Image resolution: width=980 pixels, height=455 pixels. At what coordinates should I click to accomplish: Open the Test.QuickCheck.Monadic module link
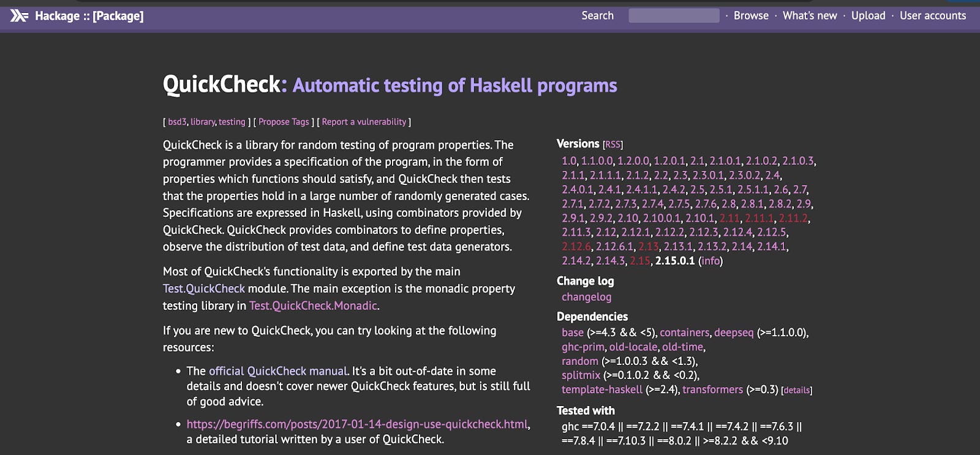313,306
